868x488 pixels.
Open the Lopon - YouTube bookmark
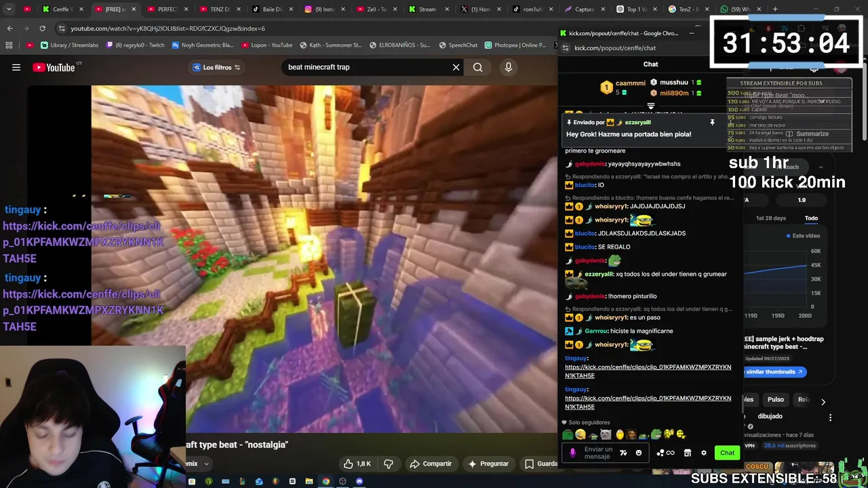point(267,45)
